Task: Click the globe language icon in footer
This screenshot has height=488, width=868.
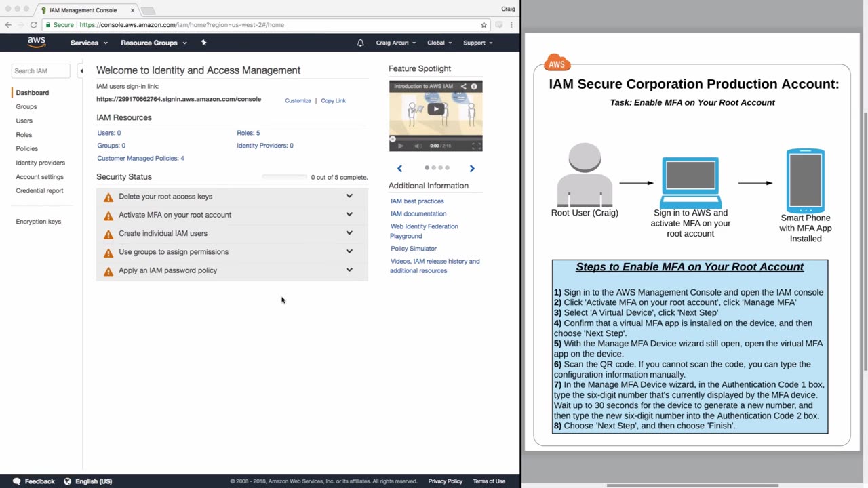Action: click(67, 481)
